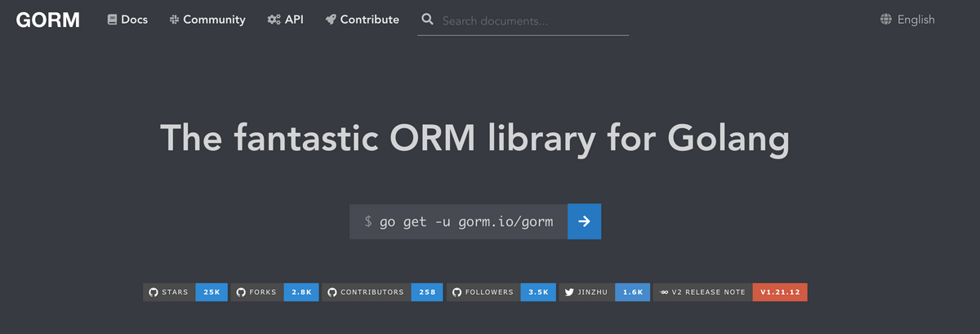Click the gears icon beside API

pyautogui.click(x=274, y=20)
